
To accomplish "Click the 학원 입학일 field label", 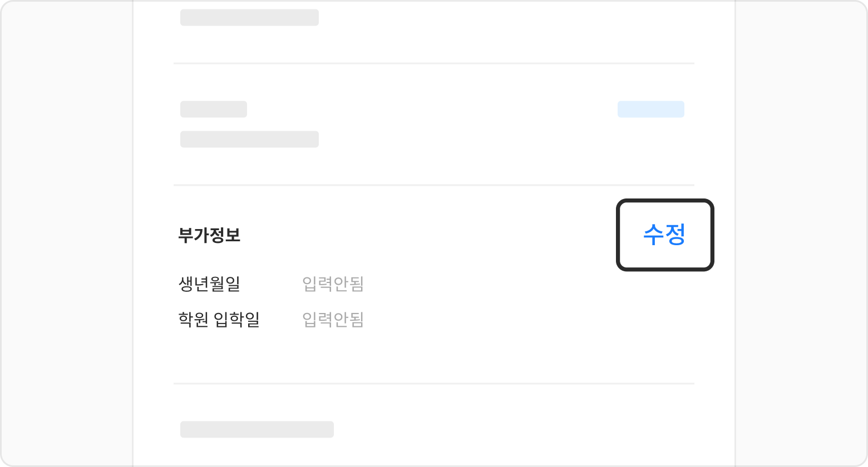I will coord(219,320).
